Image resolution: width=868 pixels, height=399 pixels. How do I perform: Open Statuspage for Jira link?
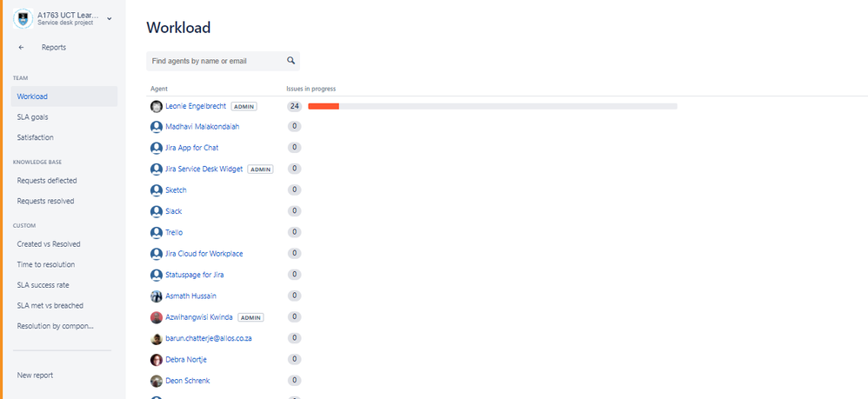(195, 275)
